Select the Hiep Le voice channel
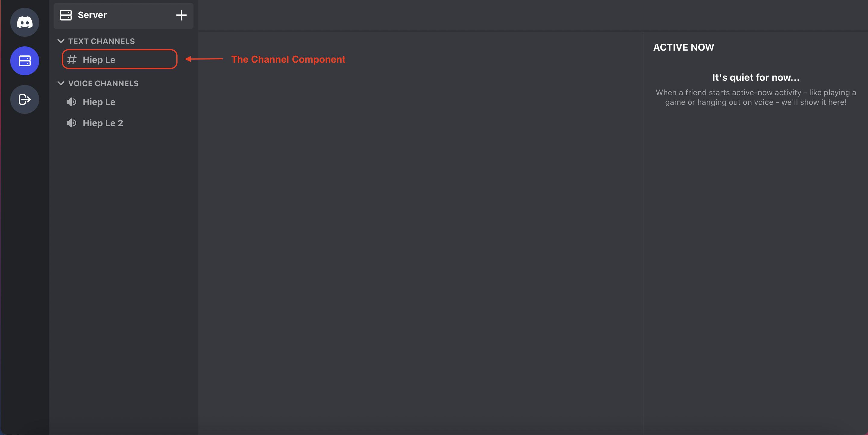 (x=99, y=102)
